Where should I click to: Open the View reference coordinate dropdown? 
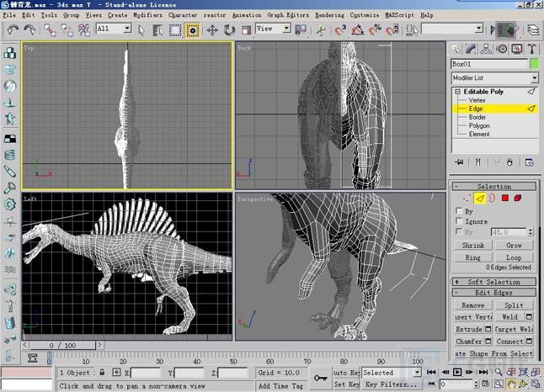[286, 28]
